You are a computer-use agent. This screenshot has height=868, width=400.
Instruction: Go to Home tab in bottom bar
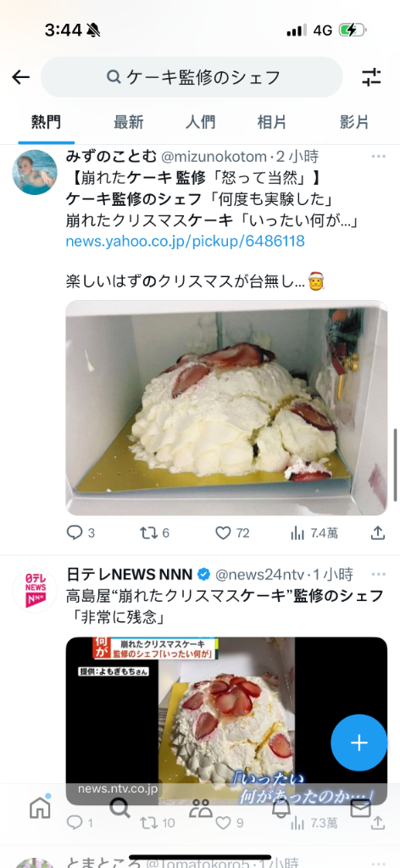coord(40,808)
